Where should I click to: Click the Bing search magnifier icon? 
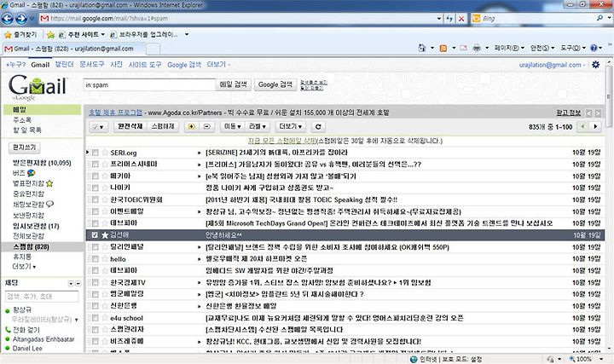(x=600, y=18)
